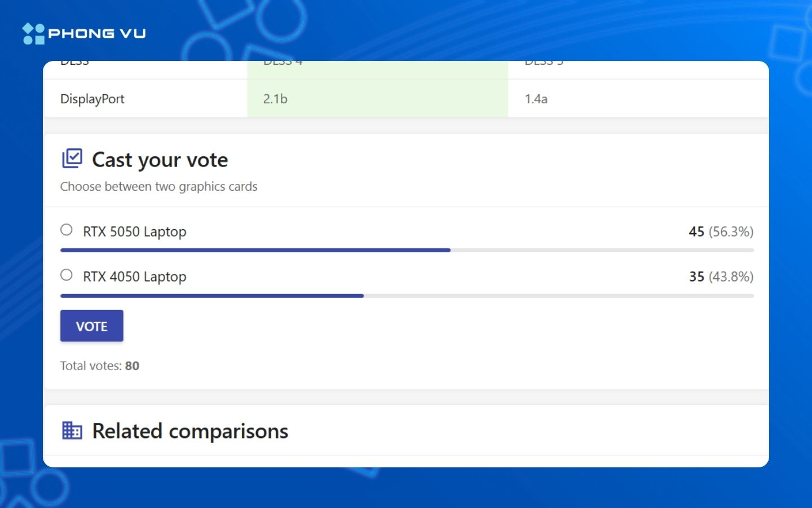Screen dimensions: 812x508
Task: Click the Total votes: 80 text
Action: [x=100, y=366]
